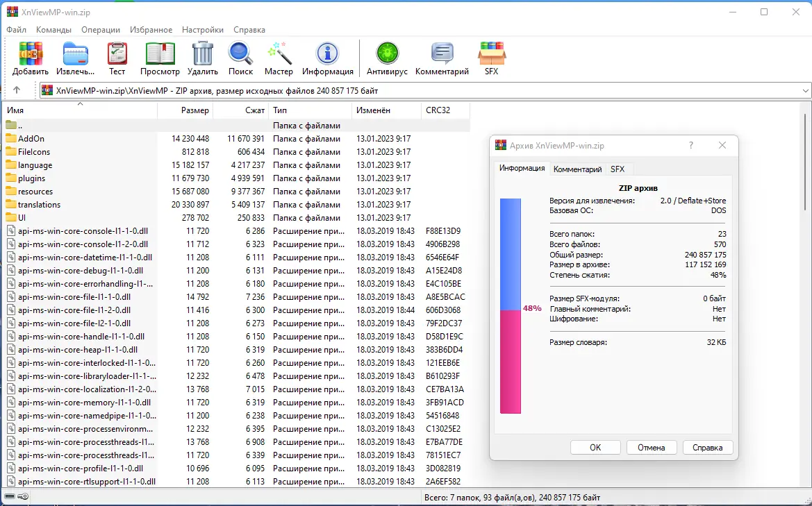Click the compression ratio bar in dialog
This screenshot has height=506, width=812.
(510, 306)
